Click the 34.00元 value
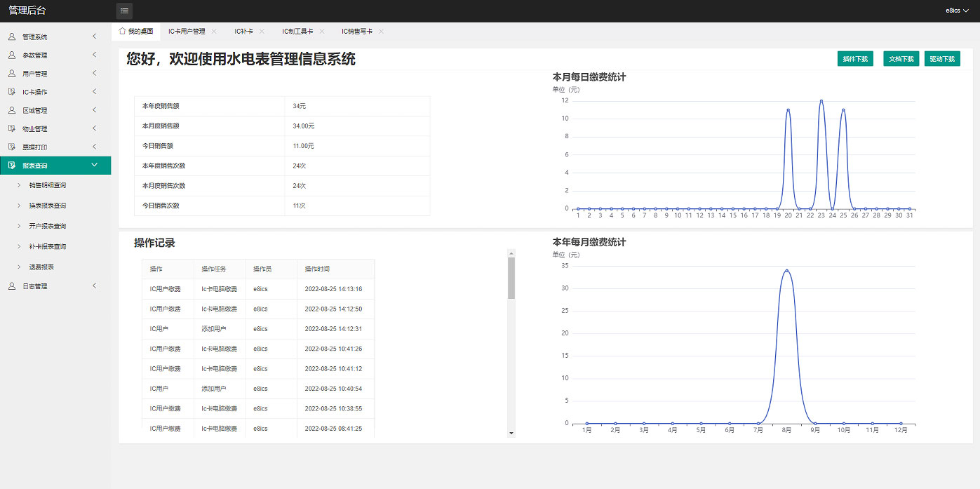The width and height of the screenshot is (980, 489). click(x=304, y=126)
